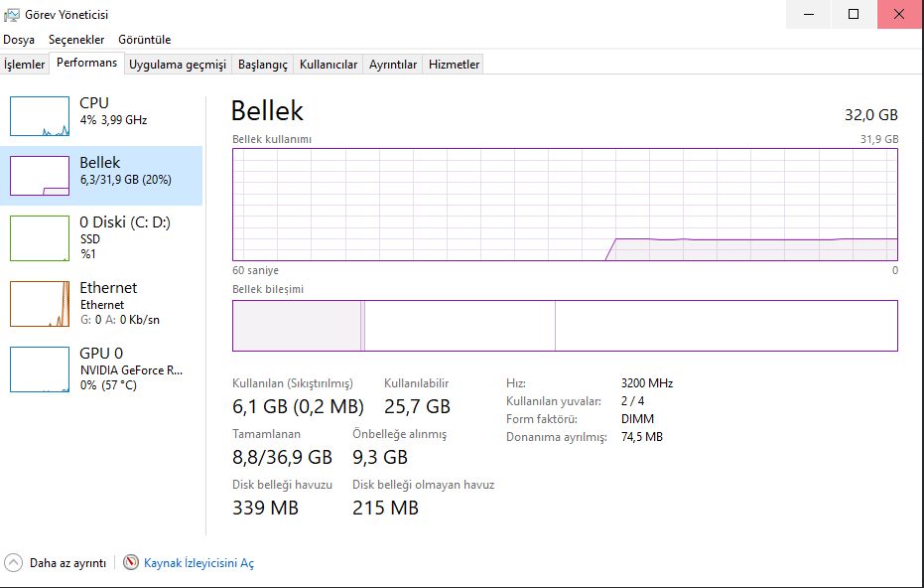This screenshot has height=588, width=924.
Task: Open the Disk 0 (C: D:) graph
Action: tap(40, 237)
